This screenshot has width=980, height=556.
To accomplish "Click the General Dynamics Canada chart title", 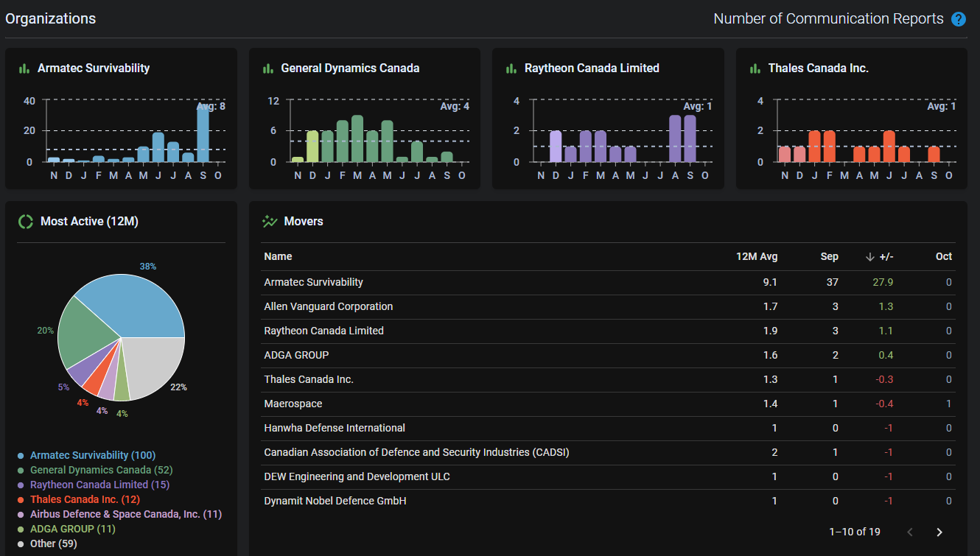I will 350,68.
